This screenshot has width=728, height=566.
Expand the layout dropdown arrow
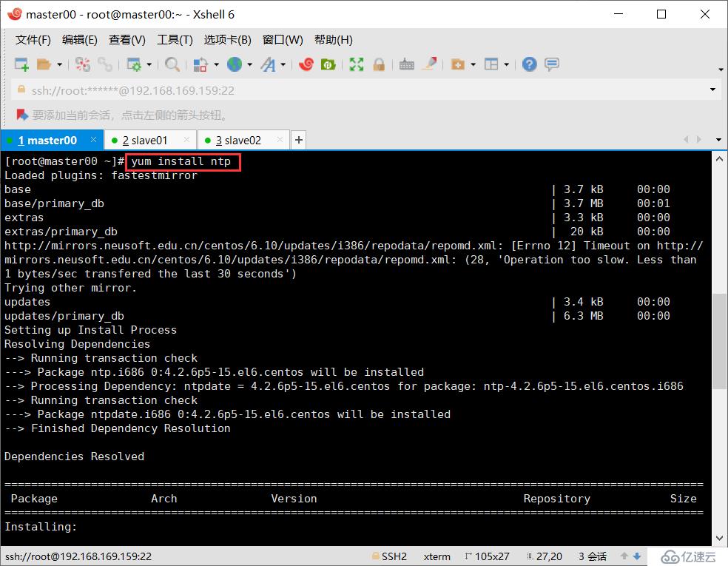507,64
